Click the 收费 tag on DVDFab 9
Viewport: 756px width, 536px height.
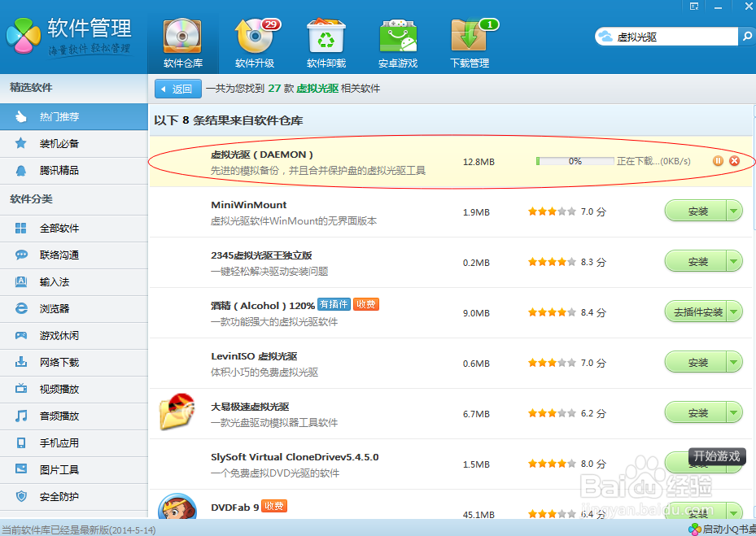(274, 506)
